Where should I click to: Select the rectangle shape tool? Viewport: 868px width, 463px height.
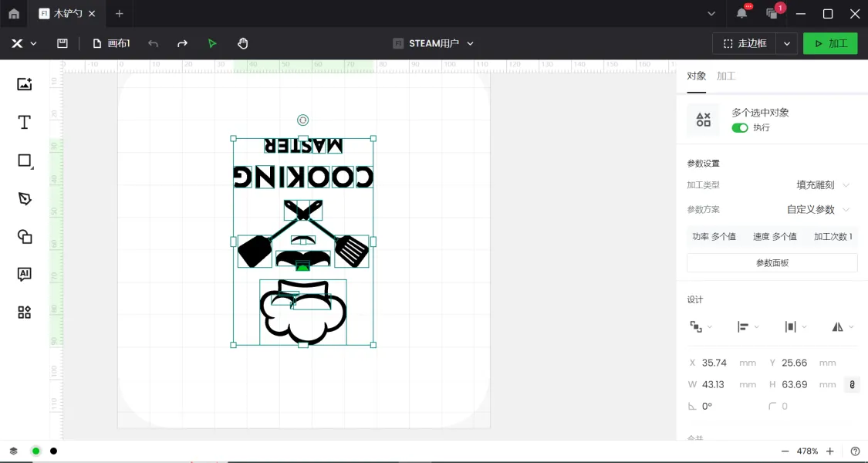[25, 161]
